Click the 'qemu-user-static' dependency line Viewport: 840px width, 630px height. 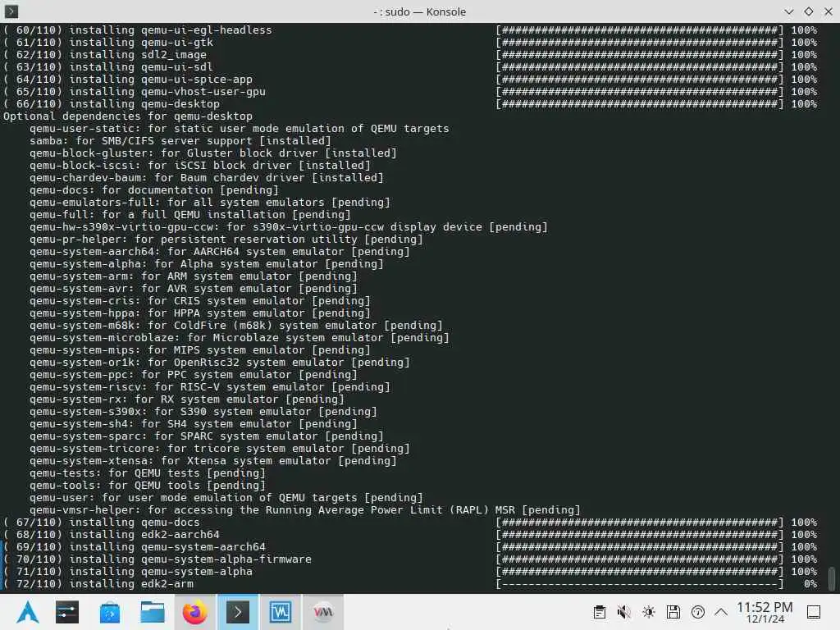click(x=240, y=129)
